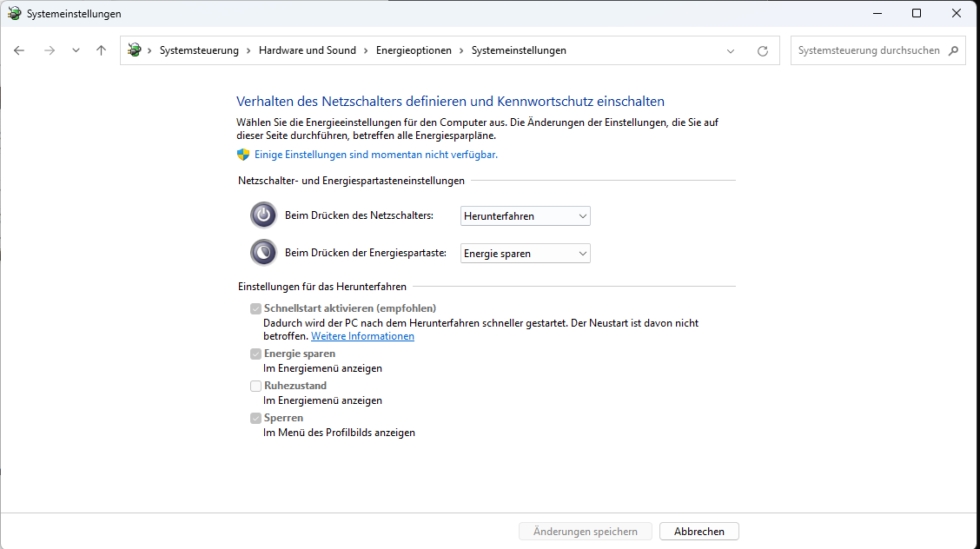This screenshot has height=549, width=980.
Task: Toggle Ruhezustand checkbox
Action: tap(255, 386)
